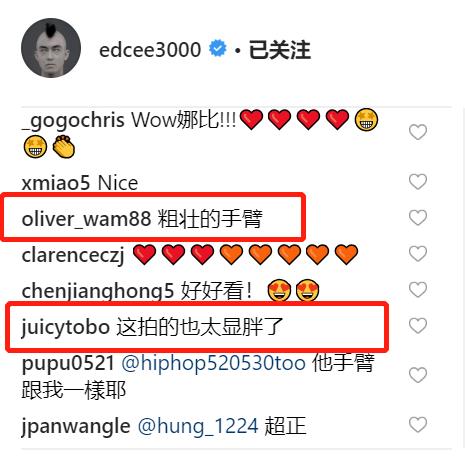Tap heart next to chenjianghong5 comment

(x=418, y=289)
